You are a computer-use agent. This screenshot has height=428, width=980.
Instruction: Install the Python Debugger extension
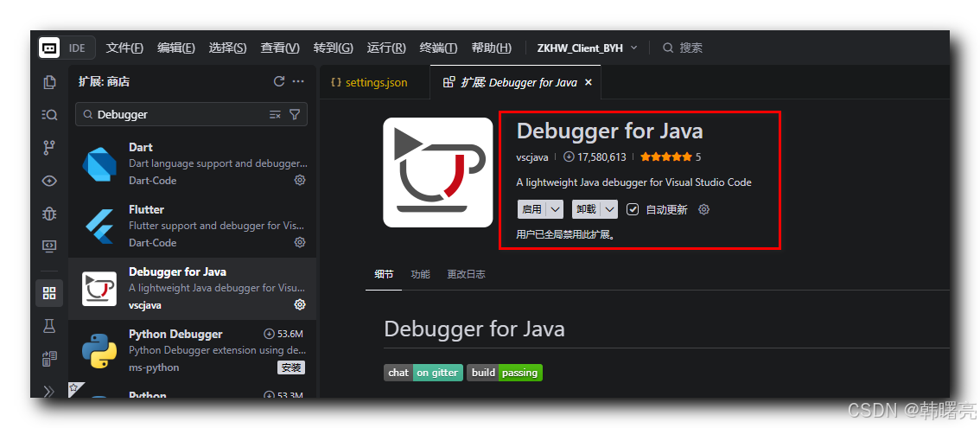point(291,367)
